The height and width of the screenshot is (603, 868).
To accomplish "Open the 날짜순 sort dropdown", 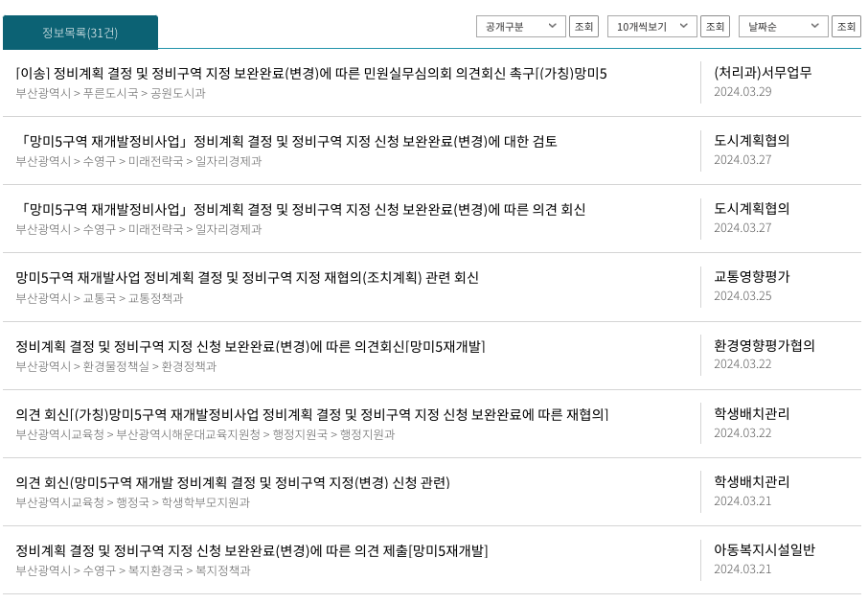I will (784, 27).
